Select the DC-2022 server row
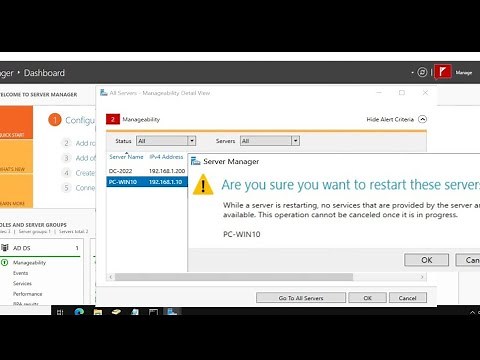 pos(147,171)
